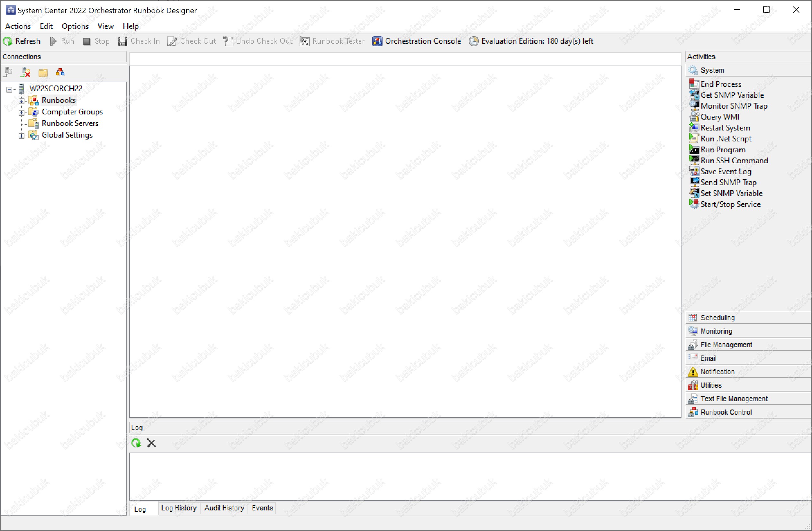This screenshot has width=812, height=531.
Task: Click the Refresh toolbar icon
Action: pyautogui.click(x=7, y=41)
